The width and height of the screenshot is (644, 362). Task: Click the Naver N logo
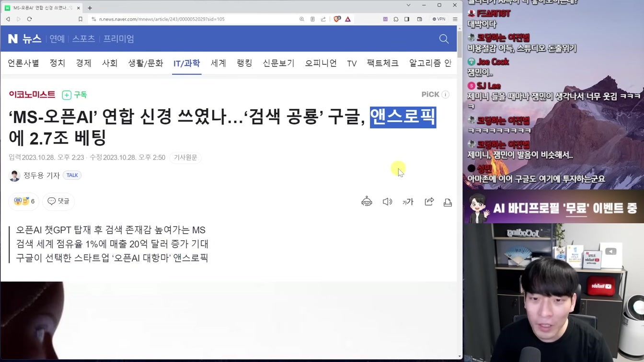click(13, 39)
